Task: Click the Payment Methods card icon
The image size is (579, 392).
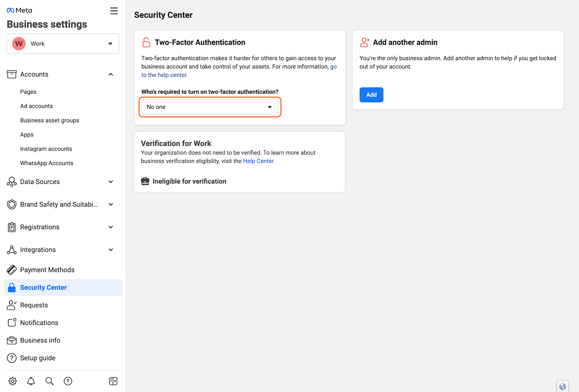Action: 12,270
